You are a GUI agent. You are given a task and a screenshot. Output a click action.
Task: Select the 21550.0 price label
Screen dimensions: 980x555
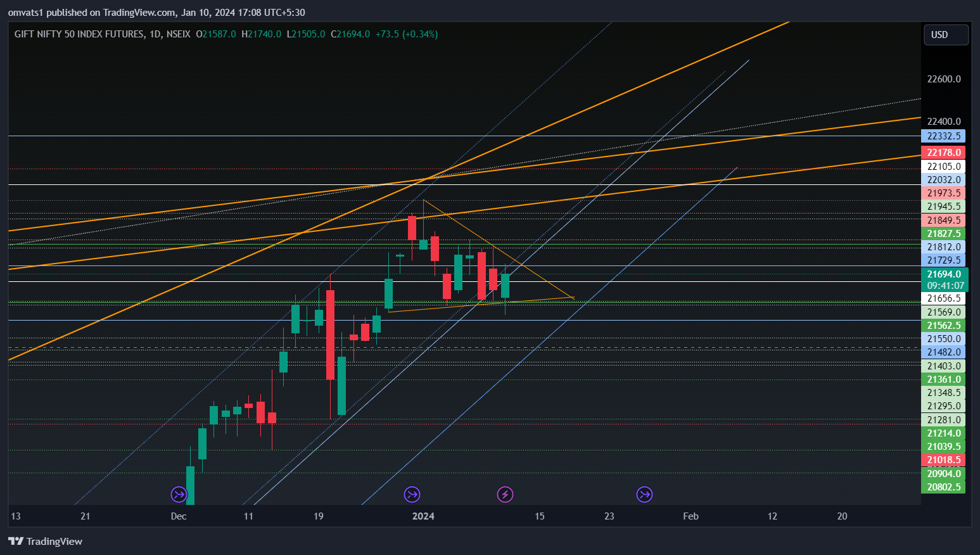tap(943, 339)
